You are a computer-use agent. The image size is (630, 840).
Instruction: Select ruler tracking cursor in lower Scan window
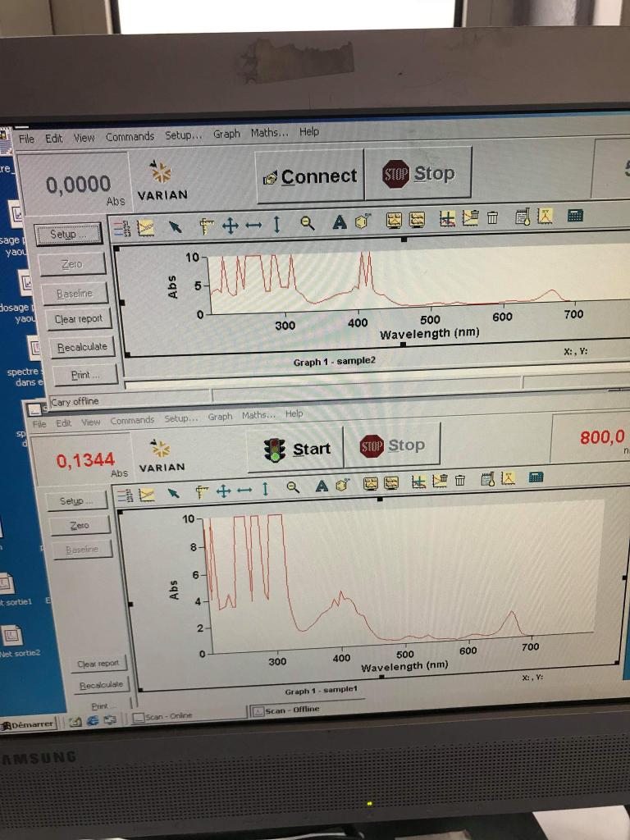click(202, 492)
